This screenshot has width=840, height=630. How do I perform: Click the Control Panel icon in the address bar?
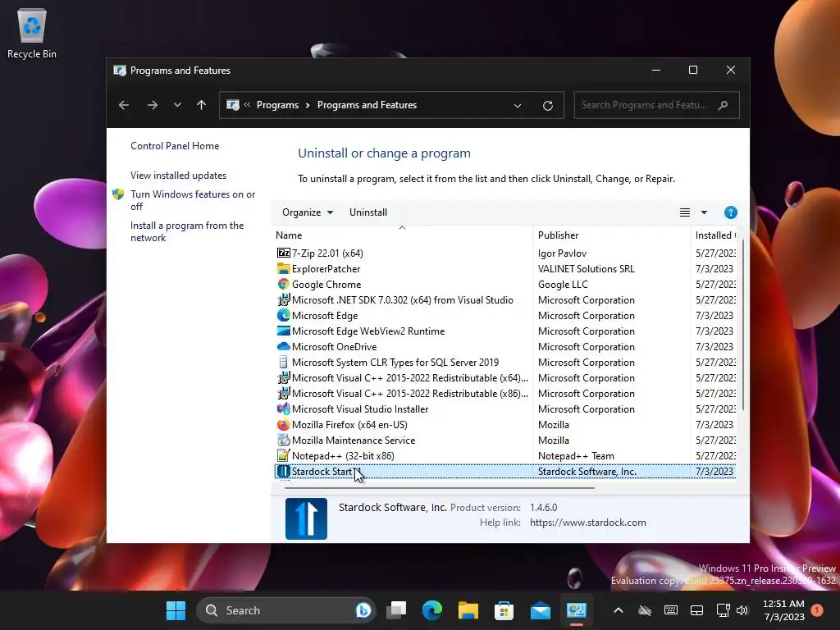pos(233,105)
